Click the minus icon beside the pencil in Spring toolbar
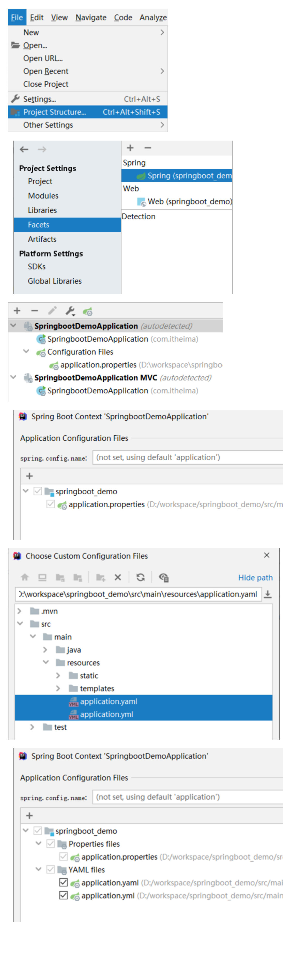 (35, 311)
